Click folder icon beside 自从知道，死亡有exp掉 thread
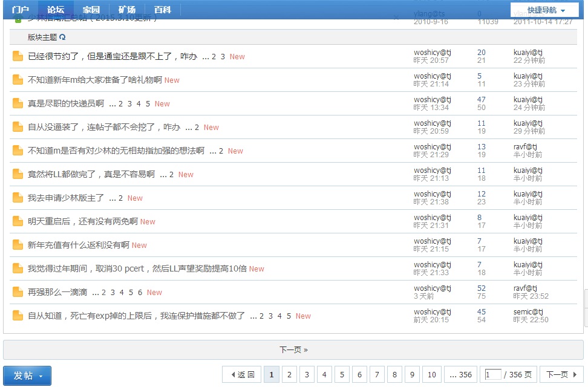 pyautogui.click(x=18, y=316)
